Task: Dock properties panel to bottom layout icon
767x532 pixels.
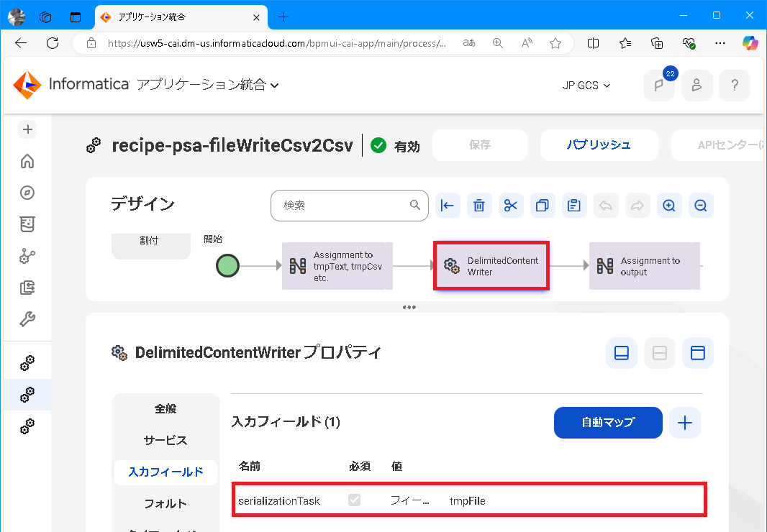Action: click(621, 352)
